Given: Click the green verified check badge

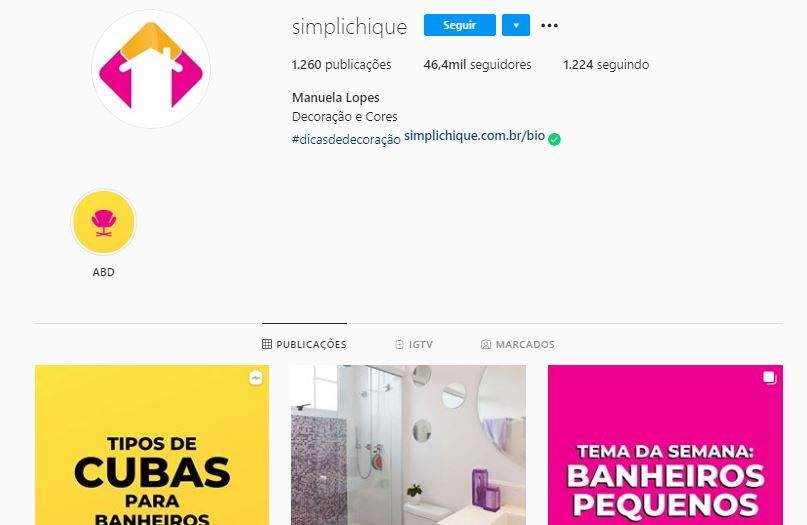Looking at the screenshot, I should 554,139.
